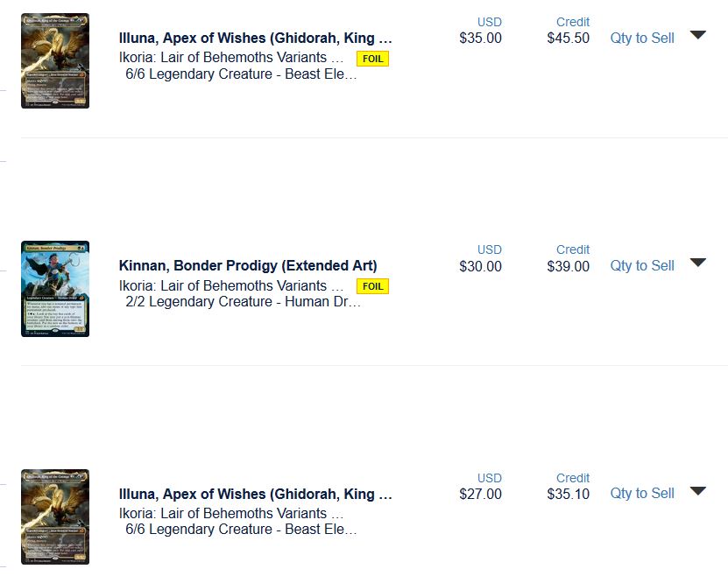The image size is (728, 576).
Task: Click the Ikoria set name under Kinnan
Action: coord(231,285)
